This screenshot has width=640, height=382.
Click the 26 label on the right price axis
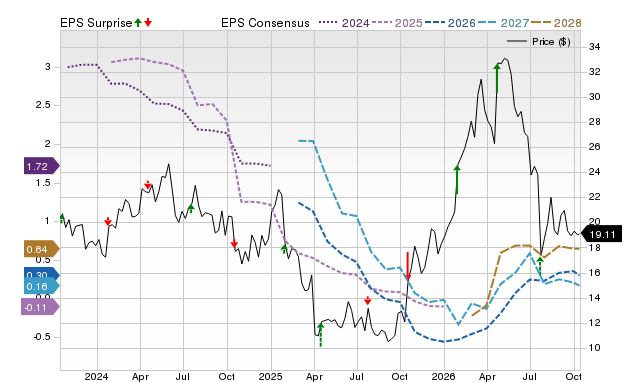coord(595,147)
